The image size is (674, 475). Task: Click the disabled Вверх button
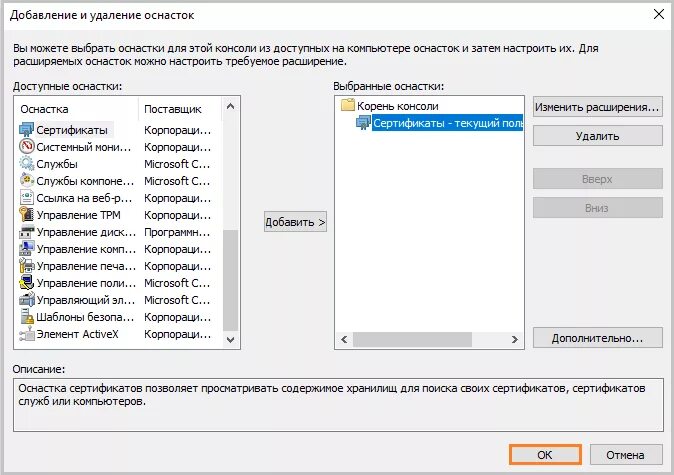click(597, 179)
